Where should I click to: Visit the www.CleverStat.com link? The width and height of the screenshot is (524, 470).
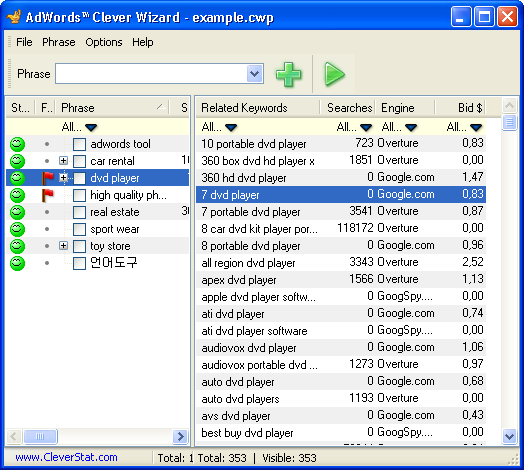click(x=66, y=457)
